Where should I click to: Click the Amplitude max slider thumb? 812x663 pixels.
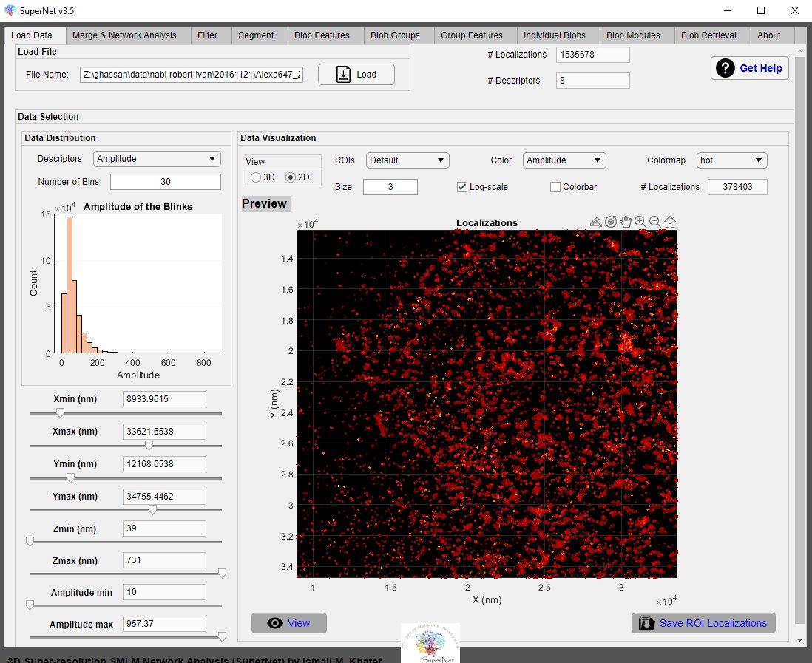222,637
